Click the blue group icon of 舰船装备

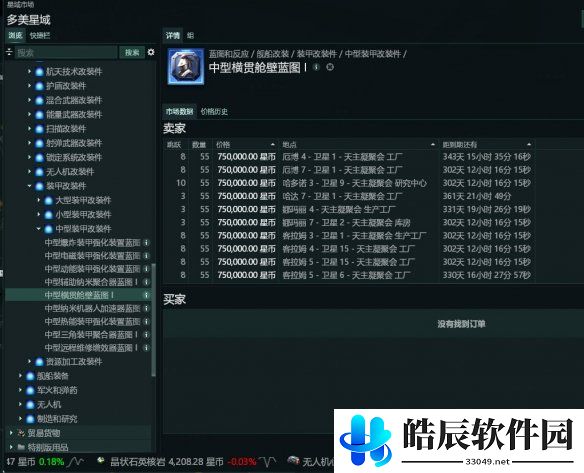[31, 376]
